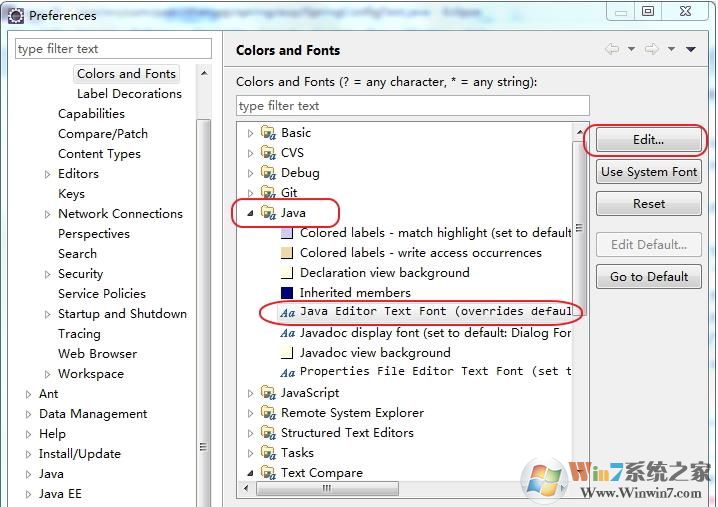Expand the Structured Text Editors category

point(250,433)
